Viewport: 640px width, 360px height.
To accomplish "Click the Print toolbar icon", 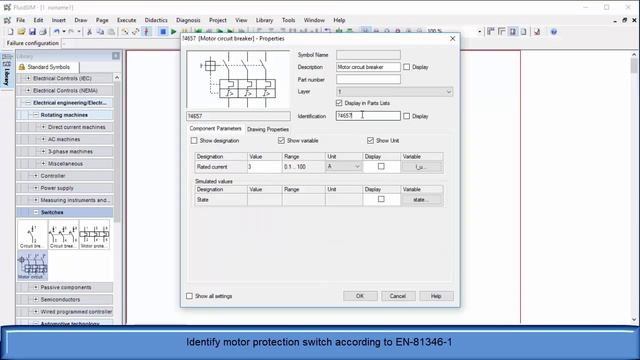I will point(43,31).
